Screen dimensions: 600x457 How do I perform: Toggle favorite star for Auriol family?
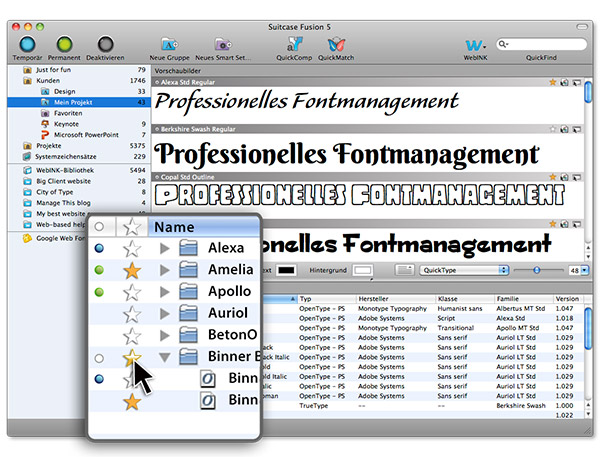point(132,314)
